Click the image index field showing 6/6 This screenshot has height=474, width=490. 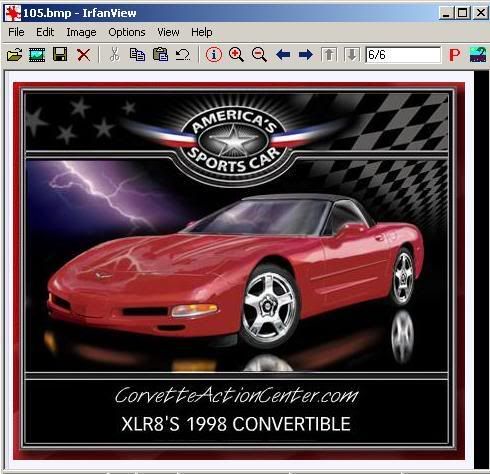403,55
